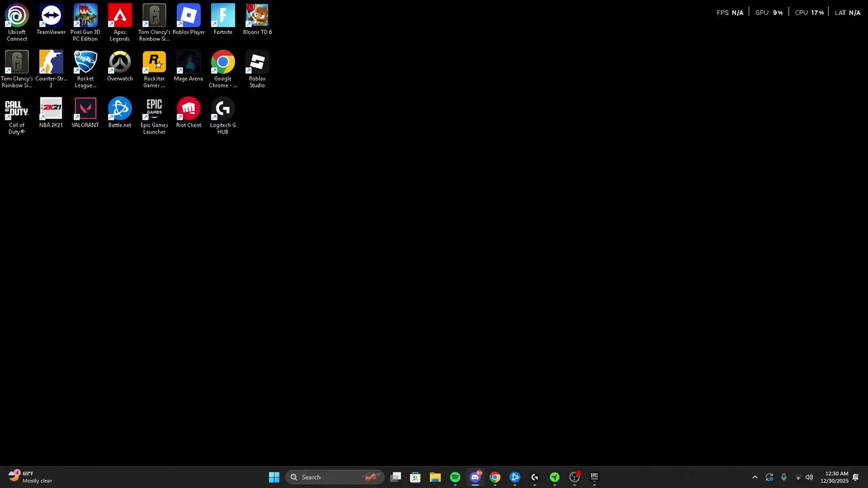This screenshot has height=488, width=868.
Task: Open Chrome from the taskbar
Action: pyautogui.click(x=495, y=477)
